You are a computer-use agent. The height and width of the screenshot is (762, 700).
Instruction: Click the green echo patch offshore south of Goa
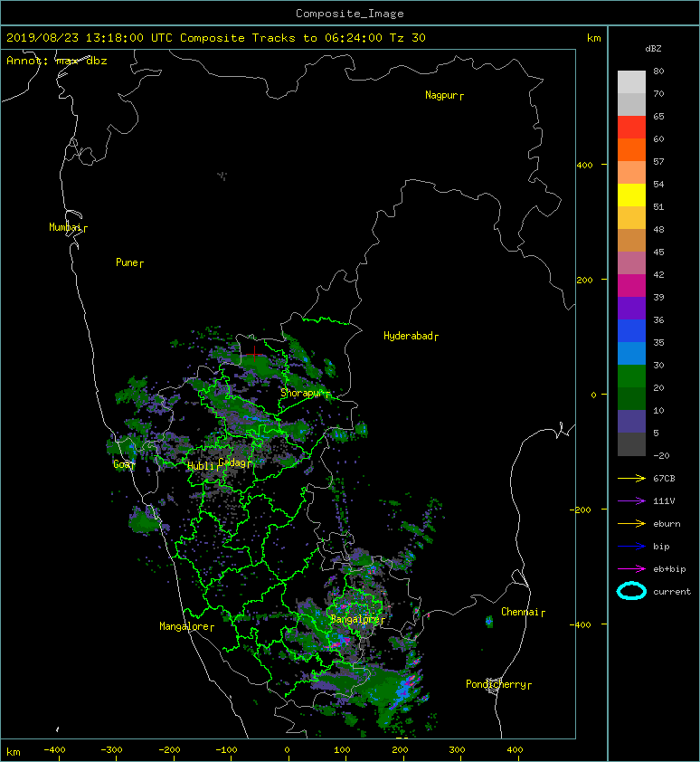[144, 519]
